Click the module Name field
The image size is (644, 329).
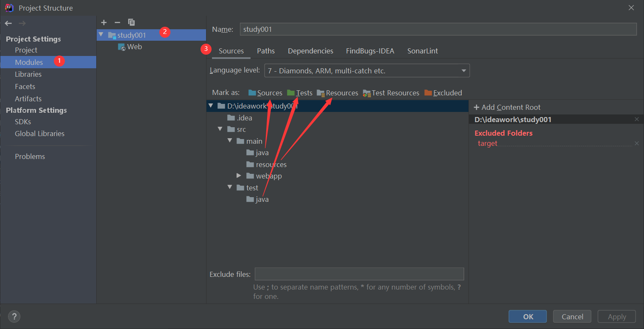[x=438, y=29]
